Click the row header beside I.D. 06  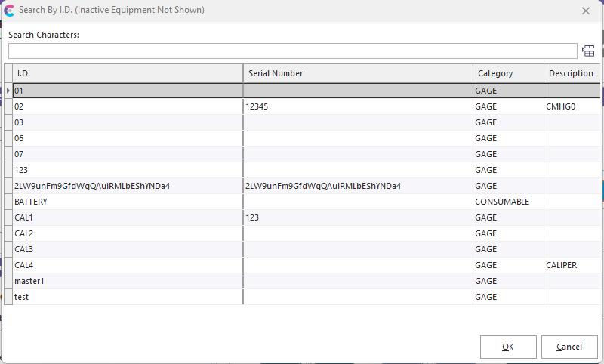click(8, 138)
